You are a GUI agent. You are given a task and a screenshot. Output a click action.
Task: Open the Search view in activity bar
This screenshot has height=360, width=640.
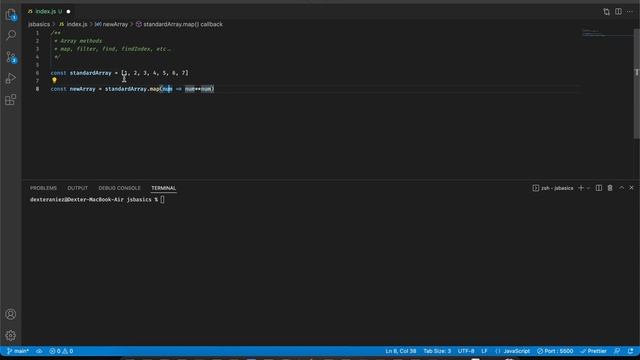[11, 35]
